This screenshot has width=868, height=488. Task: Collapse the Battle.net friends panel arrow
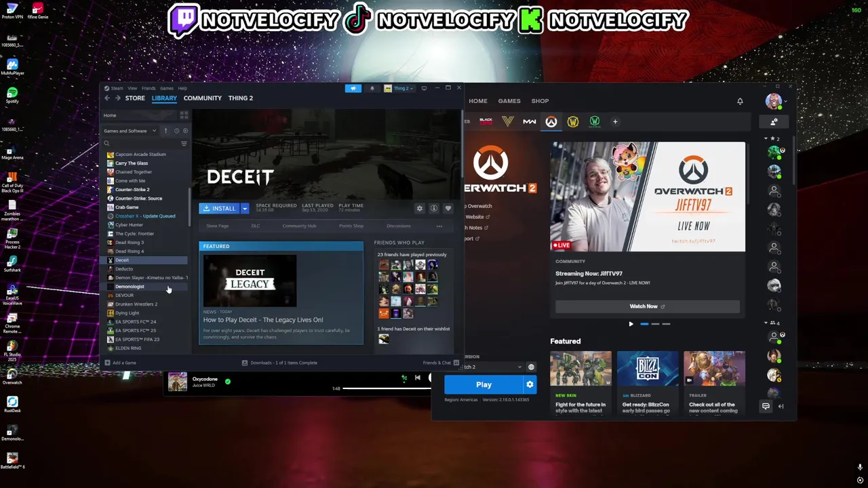pos(781,406)
